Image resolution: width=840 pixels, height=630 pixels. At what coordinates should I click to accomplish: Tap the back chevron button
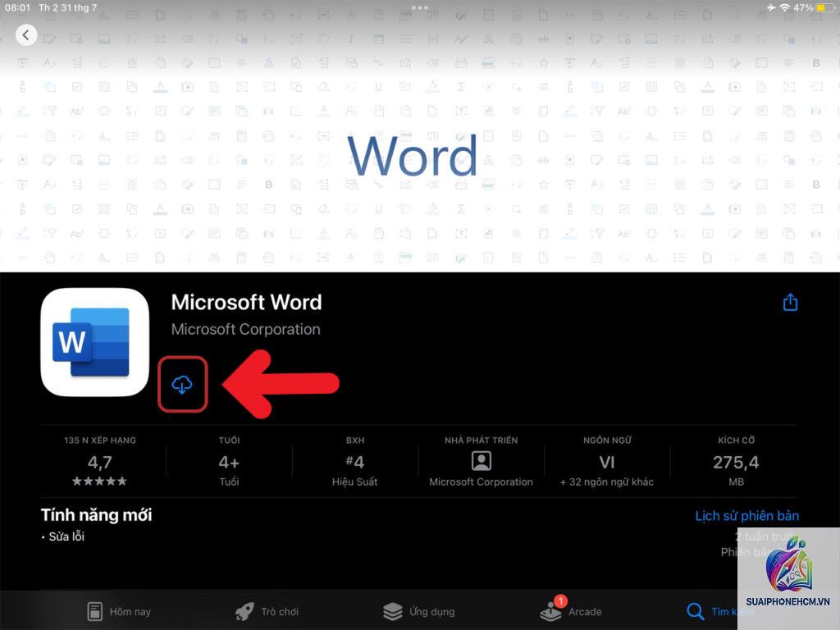click(x=25, y=35)
